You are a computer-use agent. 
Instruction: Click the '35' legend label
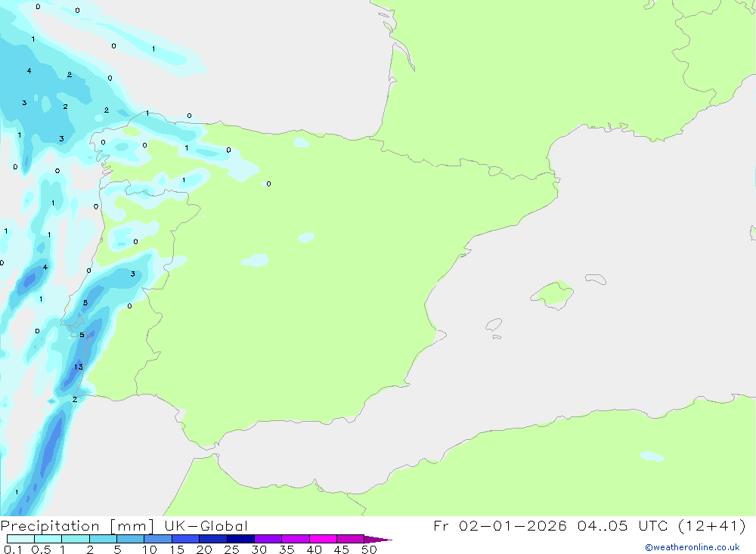click(x=287, y=549)
